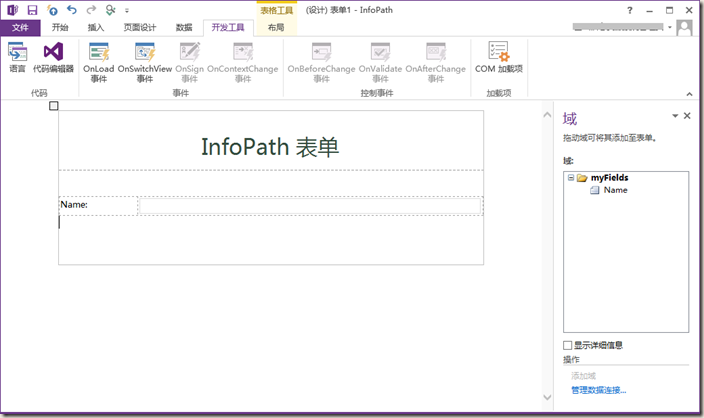Collapse the myFields tree node

571,177
